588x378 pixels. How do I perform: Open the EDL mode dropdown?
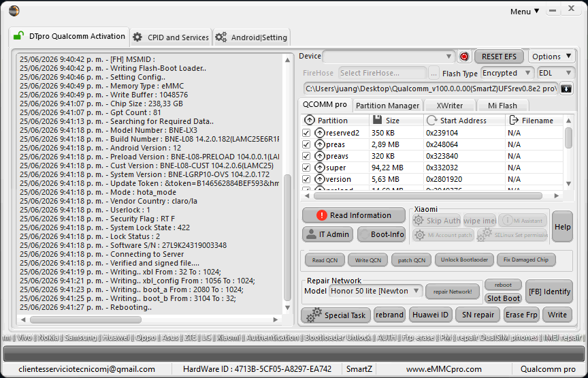555,73
